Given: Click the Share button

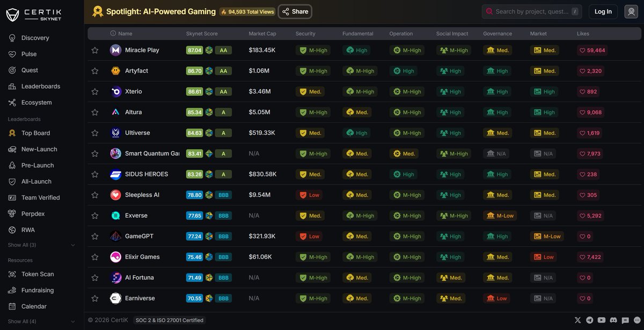Looking at the screenshot, I should point(295,11).
